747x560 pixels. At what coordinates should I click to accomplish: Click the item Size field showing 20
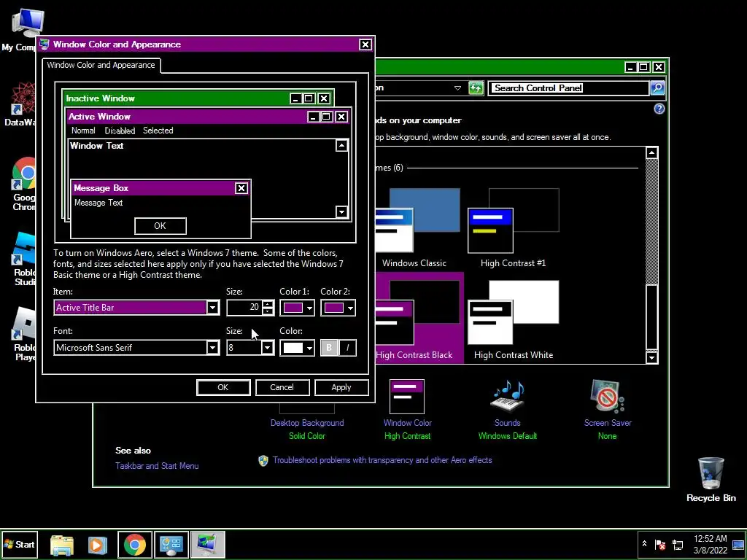(244, 308)
